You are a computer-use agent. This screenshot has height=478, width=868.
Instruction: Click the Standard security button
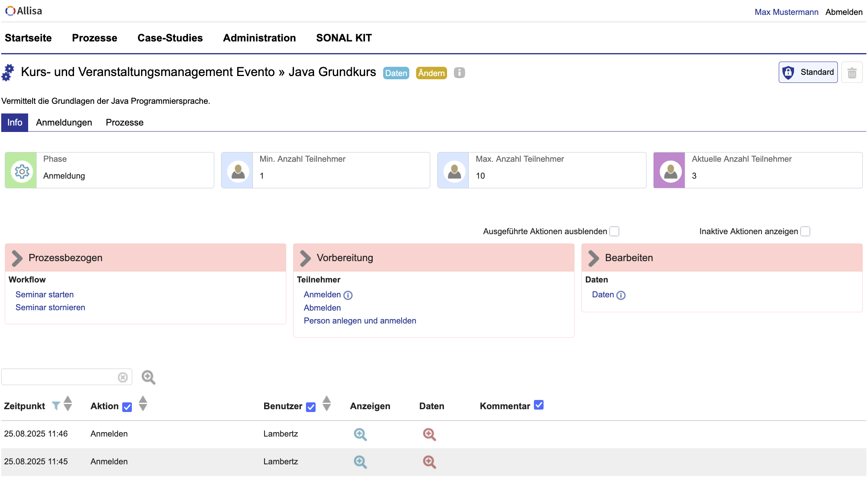[x=808, y=72]
